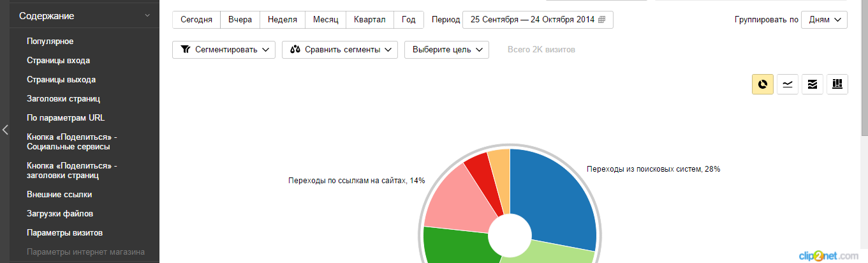Open the Сравнить сегменты dropdown
This screenshot has height=263, width=868.
(x=340, y=50)
